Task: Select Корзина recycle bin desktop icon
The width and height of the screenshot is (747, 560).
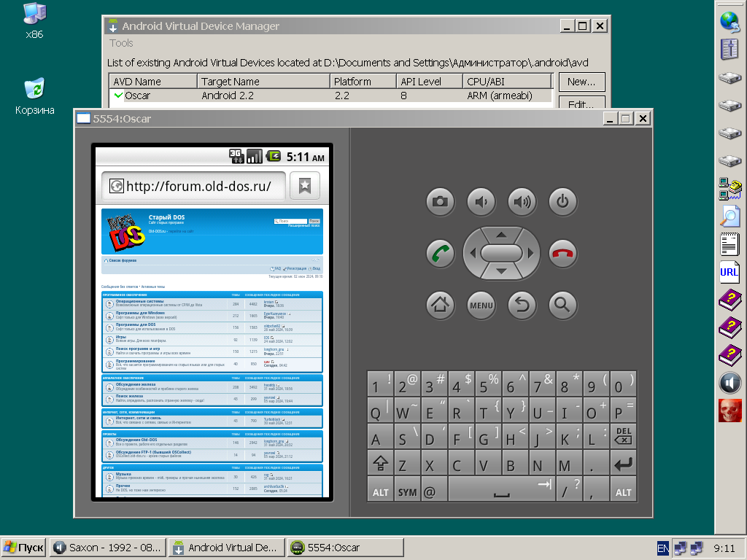Action: point(34,97)
